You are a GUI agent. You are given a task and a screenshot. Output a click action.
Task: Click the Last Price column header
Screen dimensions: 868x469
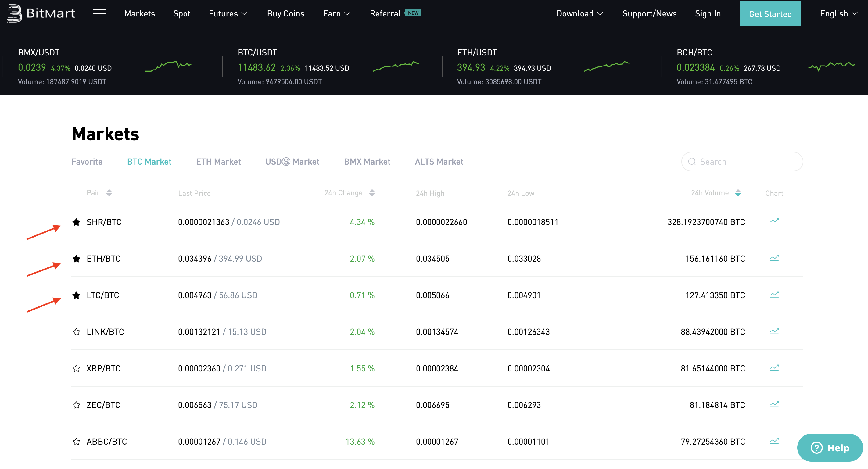(194, 193)
